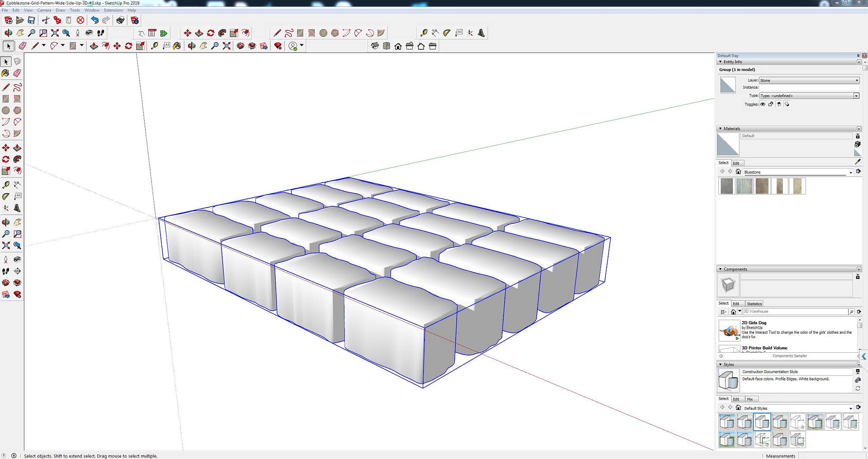Click the Undo arrow icon
Screen dimensions: 868x459
(x=94, y=20)
